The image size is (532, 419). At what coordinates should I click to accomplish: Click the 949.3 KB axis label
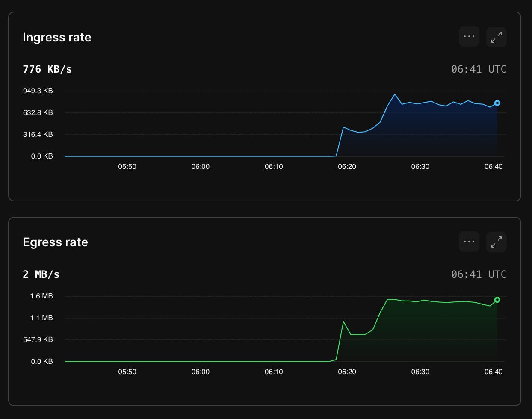tap(38, 91)
